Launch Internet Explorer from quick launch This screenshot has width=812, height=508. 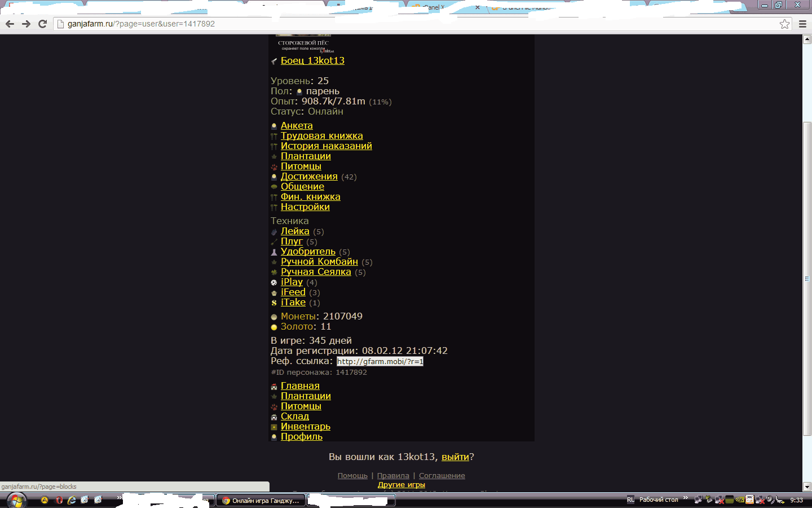click(72, 500)
